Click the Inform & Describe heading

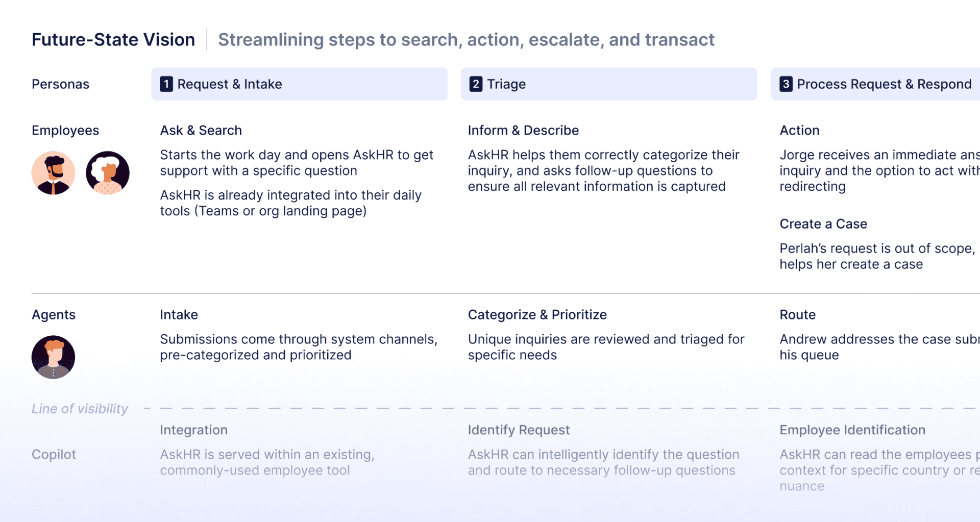coord(523,131)
